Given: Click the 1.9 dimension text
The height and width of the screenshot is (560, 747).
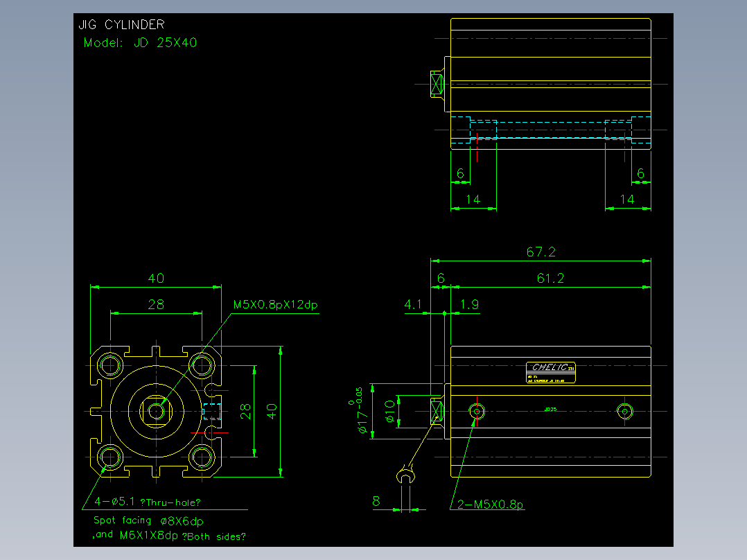Looking at the screenshot, I should click(x=469, y=304).
